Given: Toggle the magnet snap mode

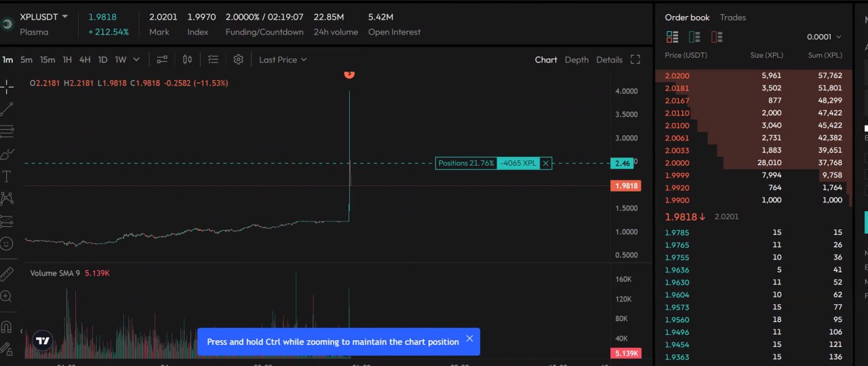Looking at the screenshot, I should (7, 327).
